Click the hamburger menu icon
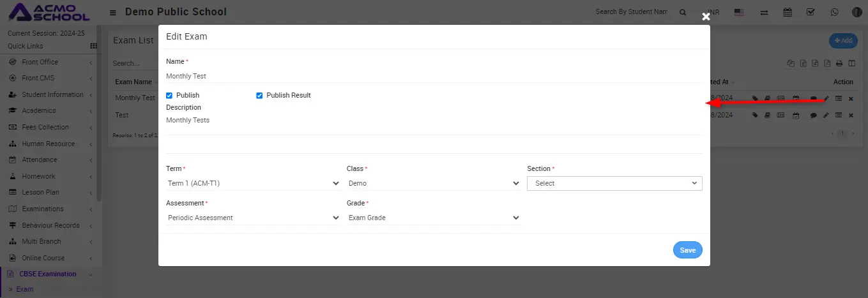868x298 pixels. [113, 12]
